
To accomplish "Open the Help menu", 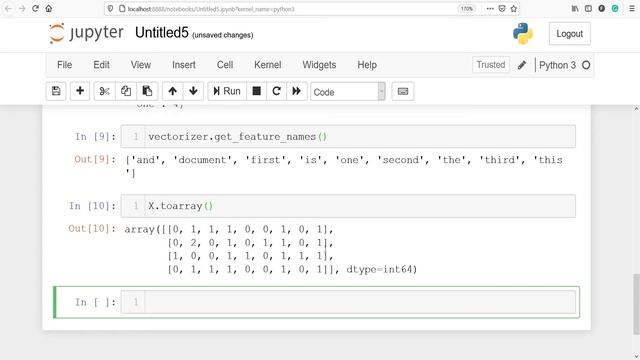I will tap(367, 65).
